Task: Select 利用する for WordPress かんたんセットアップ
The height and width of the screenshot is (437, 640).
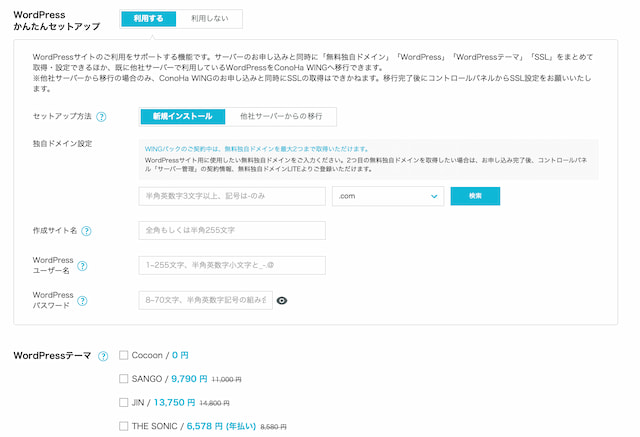Action: 149,19
